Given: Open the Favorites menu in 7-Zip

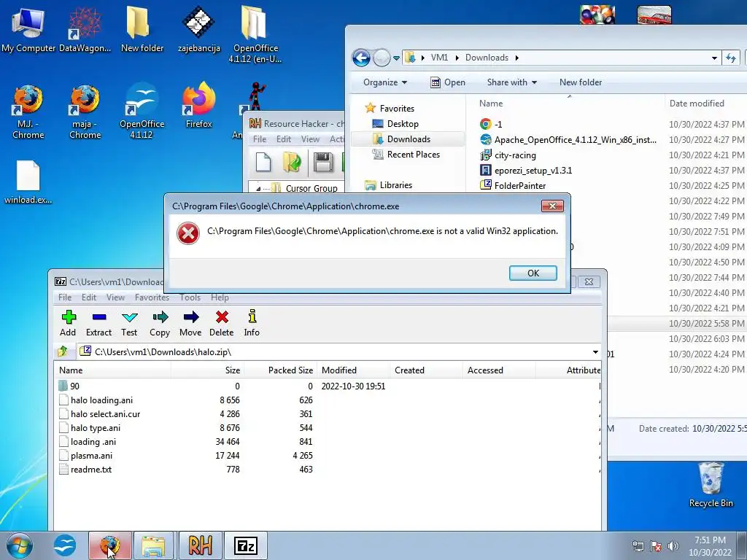Looking at the screenshot, I should tap(152, 297).
